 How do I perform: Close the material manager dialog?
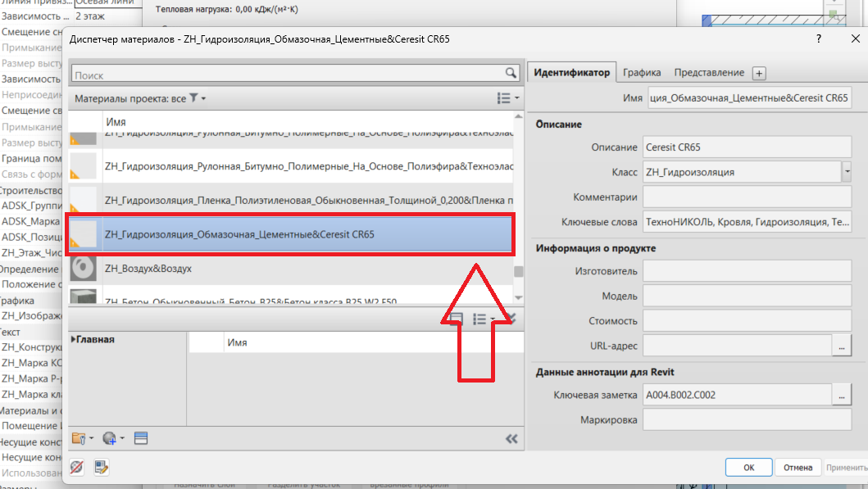click(855, 38)
